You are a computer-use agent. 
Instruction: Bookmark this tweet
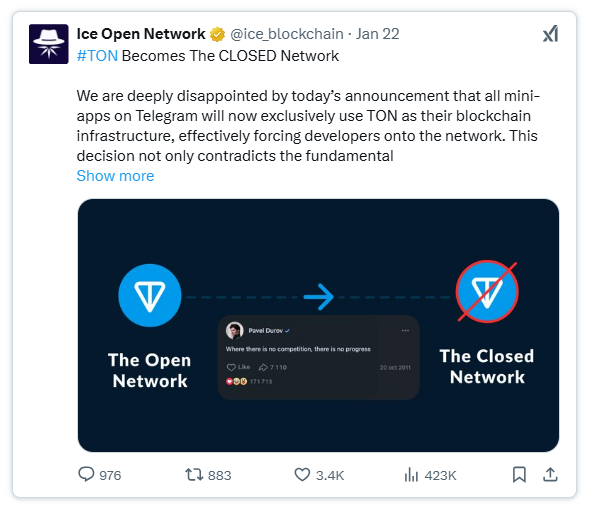click(x=519, y=475)
